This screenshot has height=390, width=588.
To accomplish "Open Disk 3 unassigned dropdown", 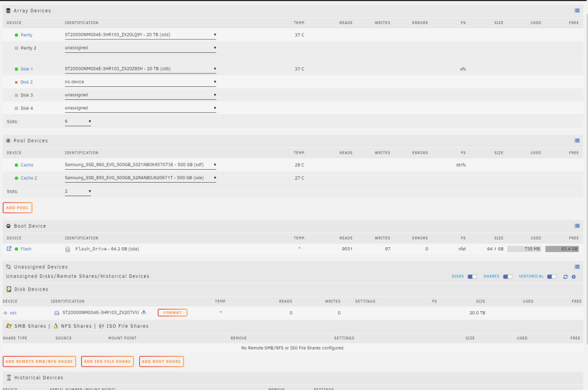I will click(141, 95).
